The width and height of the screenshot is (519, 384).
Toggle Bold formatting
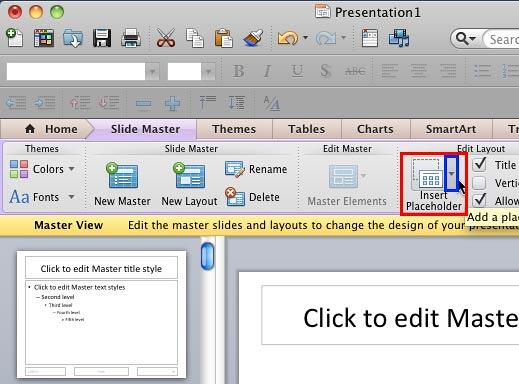pos(238,71)
